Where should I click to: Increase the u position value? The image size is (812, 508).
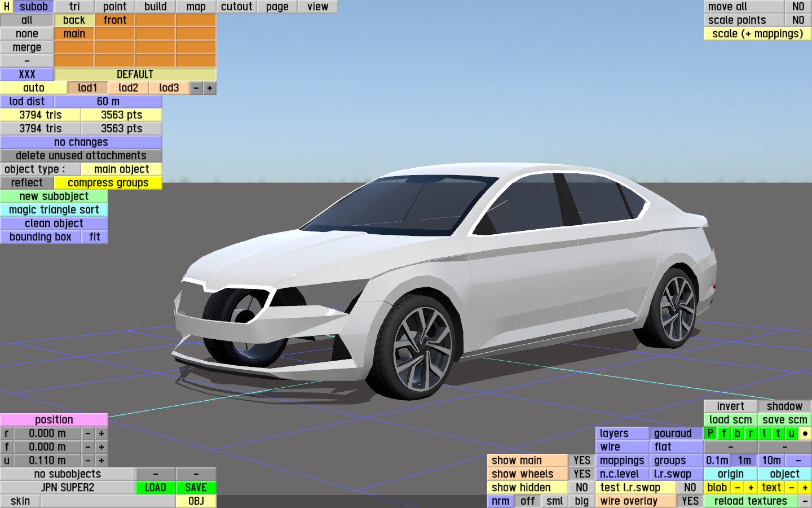point(101,461)
